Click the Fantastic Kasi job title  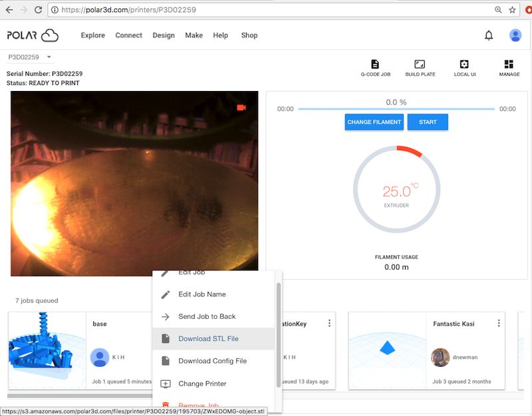(454, 324)
